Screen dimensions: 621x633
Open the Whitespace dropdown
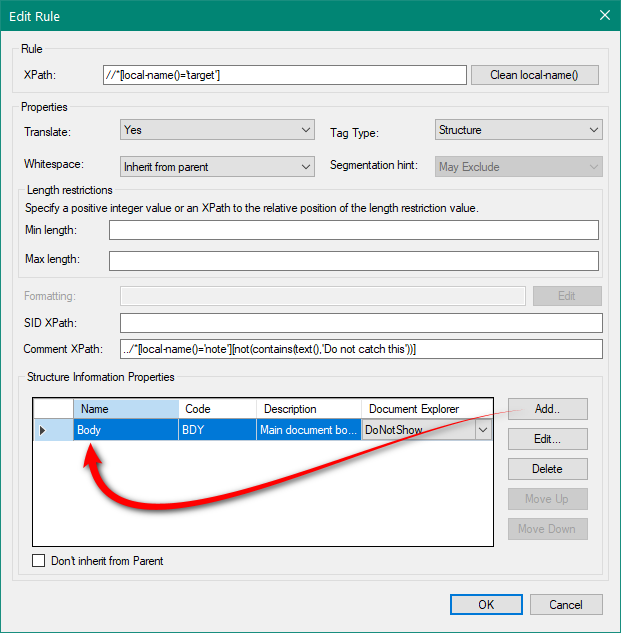coord(217,166)
